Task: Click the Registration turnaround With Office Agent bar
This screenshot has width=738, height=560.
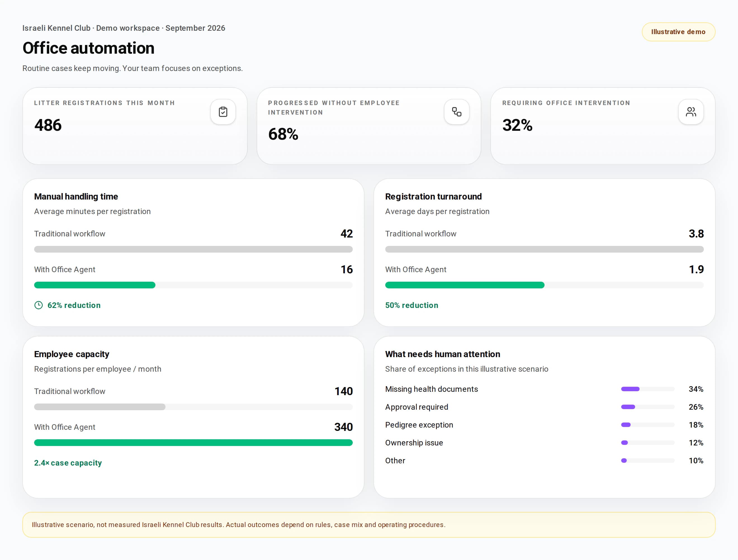Action: pos(465,285)
